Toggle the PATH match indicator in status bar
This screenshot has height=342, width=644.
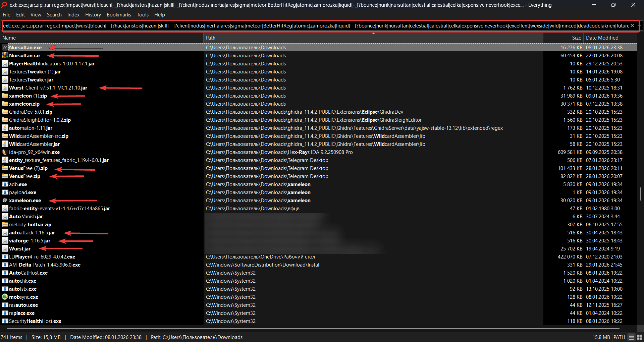tap(619, 337)
